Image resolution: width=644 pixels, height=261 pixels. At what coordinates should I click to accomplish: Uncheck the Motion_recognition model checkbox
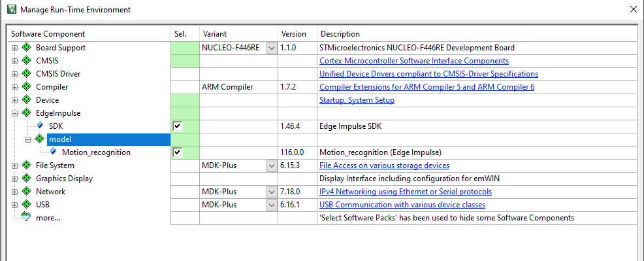178,152
